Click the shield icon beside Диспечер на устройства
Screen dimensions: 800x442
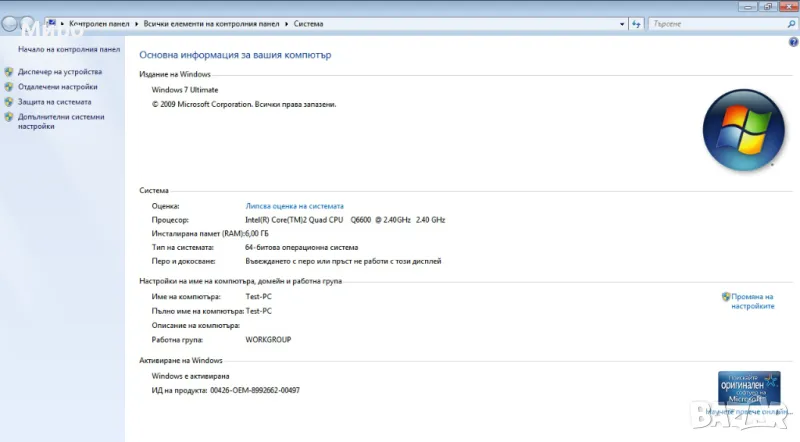coord(9,72)
